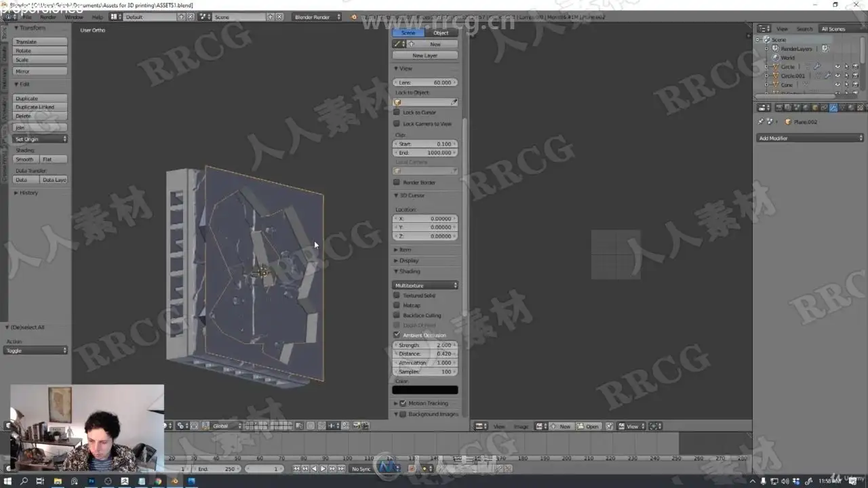This screenshot has width=868, height=488.
Task: Click the scene browse icon beside Scene field
Action: pyautogui.click(x=206, y=16)
